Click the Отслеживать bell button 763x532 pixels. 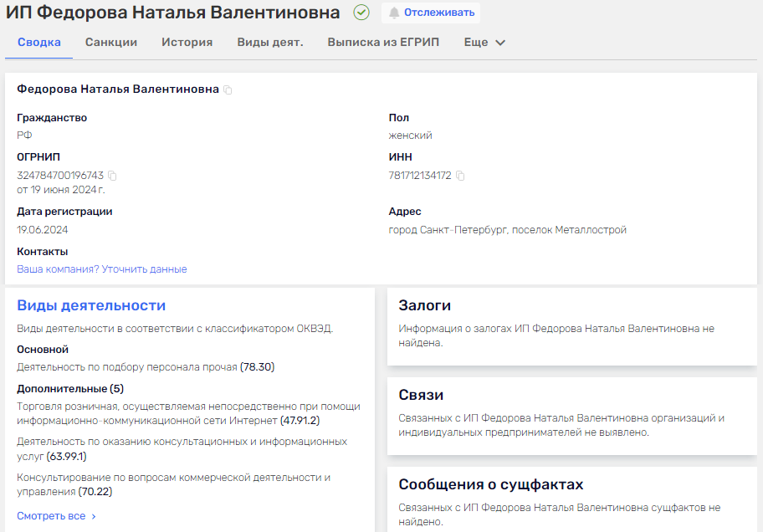pos(431,13)
